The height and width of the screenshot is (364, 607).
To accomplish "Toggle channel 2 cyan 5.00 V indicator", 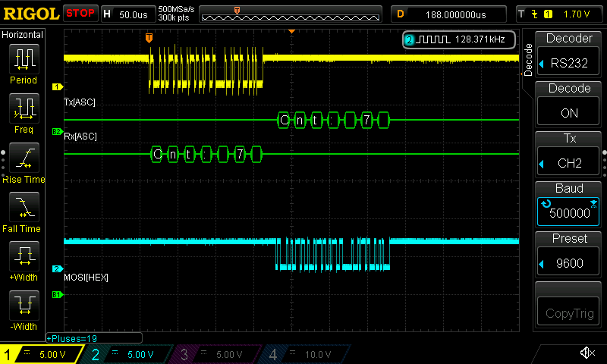I will 125,354.
